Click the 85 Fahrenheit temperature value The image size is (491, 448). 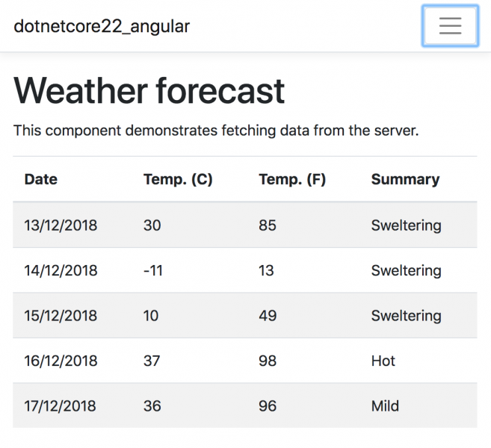[268, 225]
